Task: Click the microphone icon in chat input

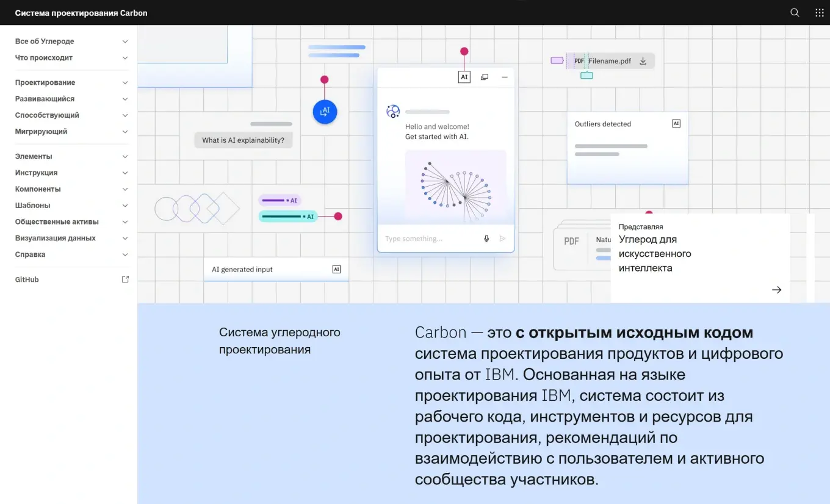Action: point(486,239)
